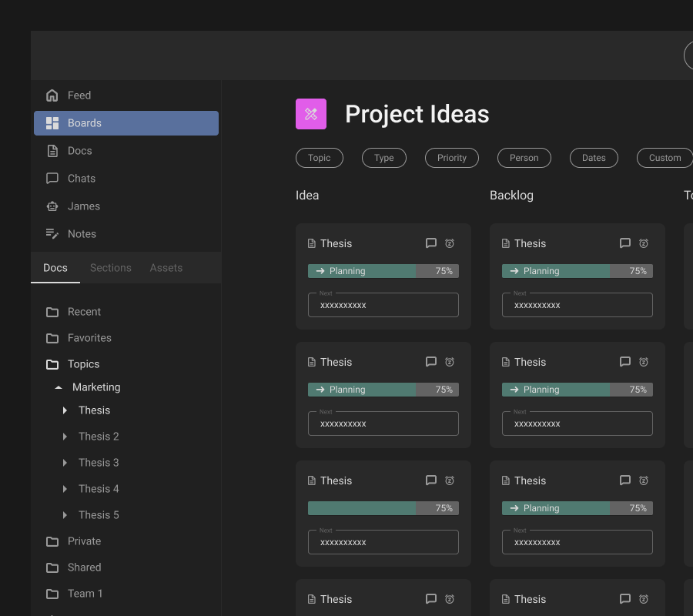Click the Favorites folder icon

[52, 338]
